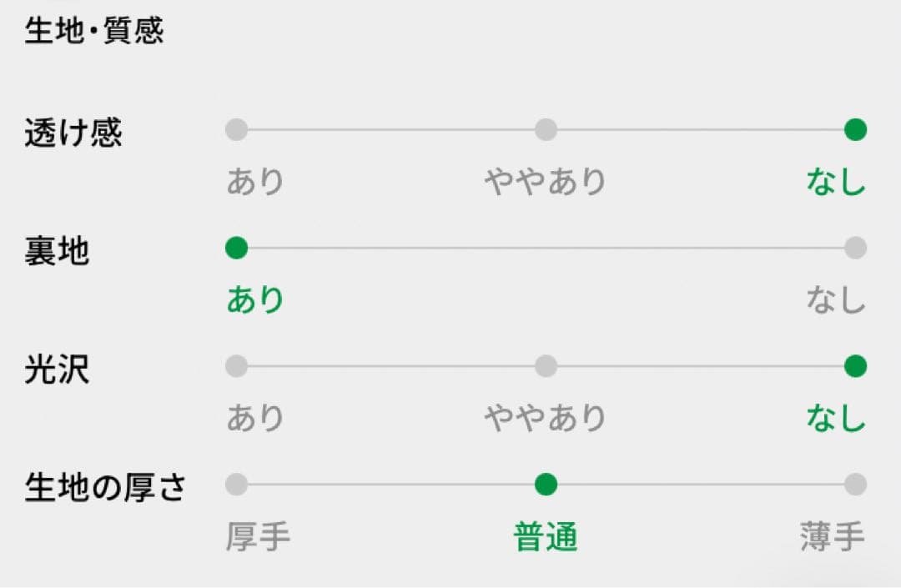Screen dimensions: 901x588
Task: Click the 生地・質感 section heading
Action: 94,32
